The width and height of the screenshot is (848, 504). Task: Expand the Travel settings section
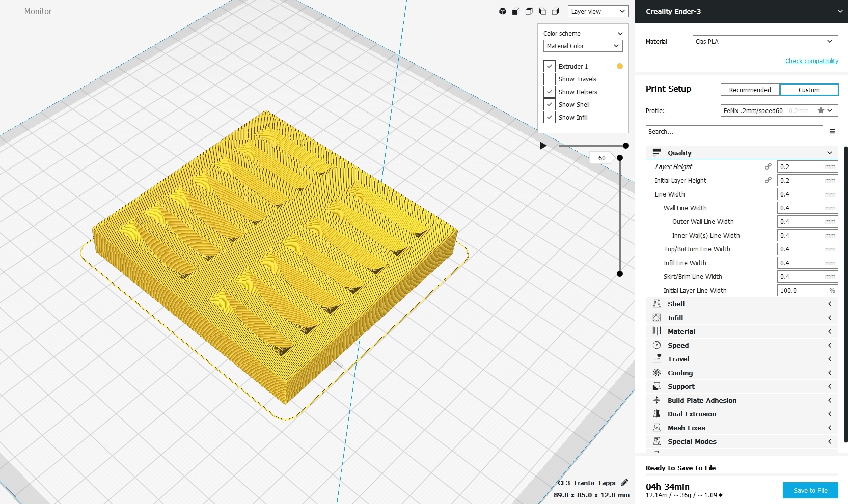point(830,359)
